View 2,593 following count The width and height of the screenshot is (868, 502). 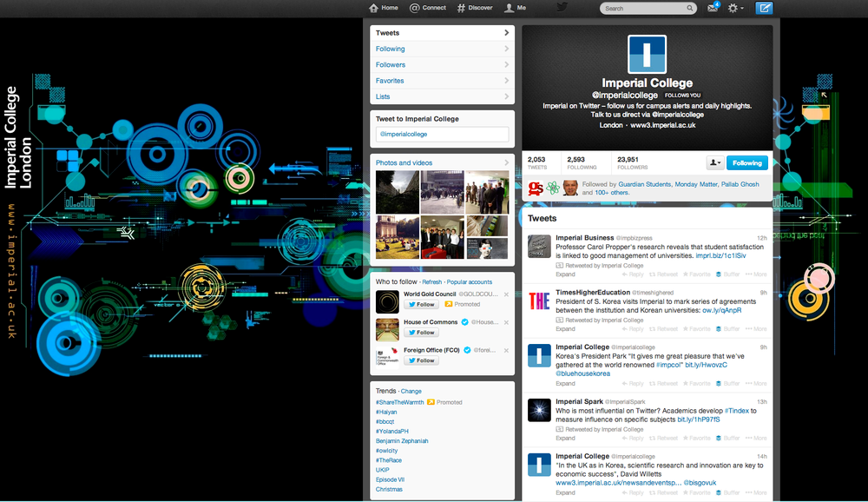click(582, 162)
